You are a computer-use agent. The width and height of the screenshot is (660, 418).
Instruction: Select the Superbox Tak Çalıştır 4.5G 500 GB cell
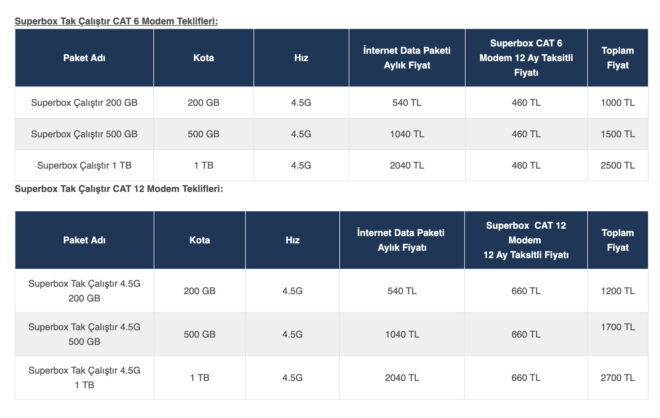click(84, 334)
